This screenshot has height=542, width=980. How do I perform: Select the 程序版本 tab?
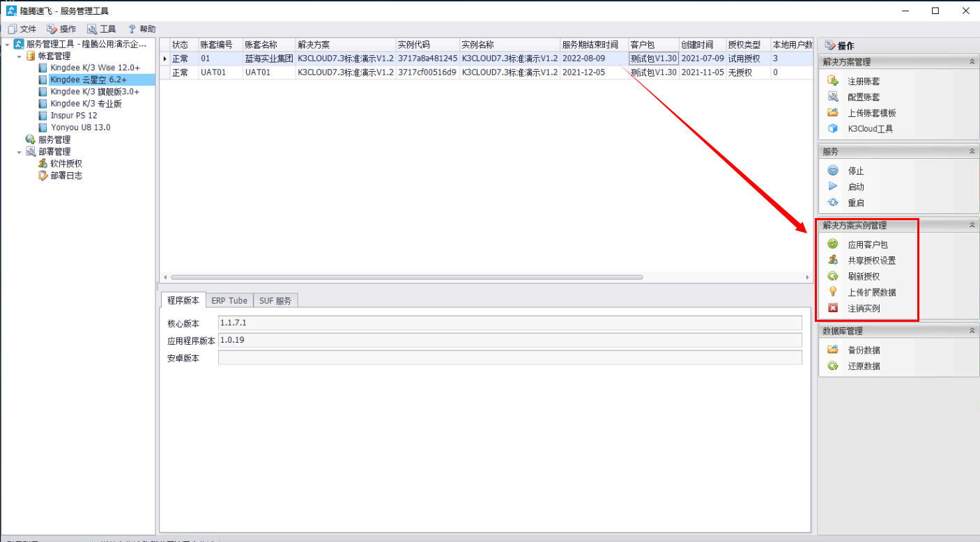click(183, 300)
